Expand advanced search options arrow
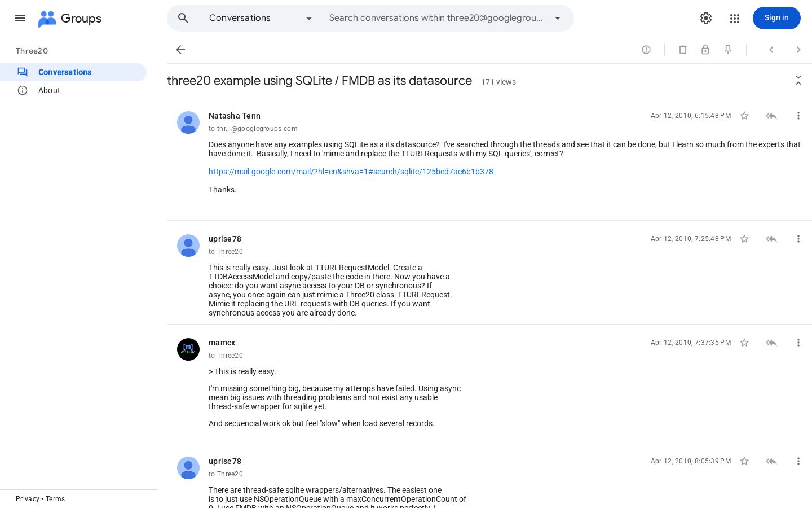 click(558, 18)
